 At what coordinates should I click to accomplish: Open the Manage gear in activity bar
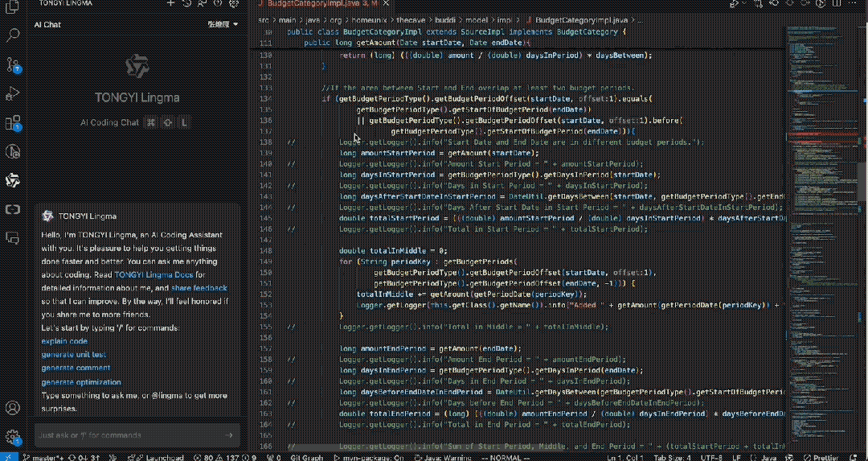pyautogui.click(x=12, y=437)
